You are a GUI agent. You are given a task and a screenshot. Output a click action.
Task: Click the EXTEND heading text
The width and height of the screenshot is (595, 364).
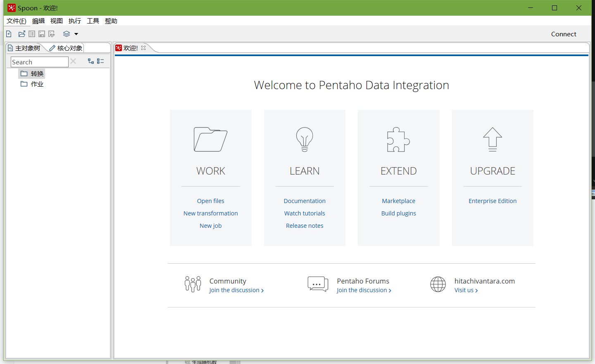(x=399, y=171)
